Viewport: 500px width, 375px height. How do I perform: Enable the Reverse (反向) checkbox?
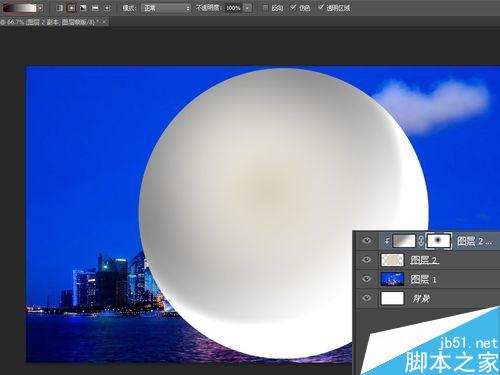pyautogui.click(x=265, y=8)
